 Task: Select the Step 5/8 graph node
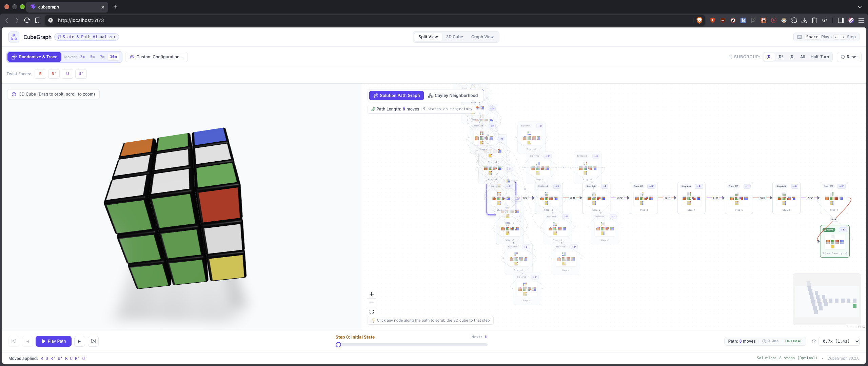(x=739, y=198)
